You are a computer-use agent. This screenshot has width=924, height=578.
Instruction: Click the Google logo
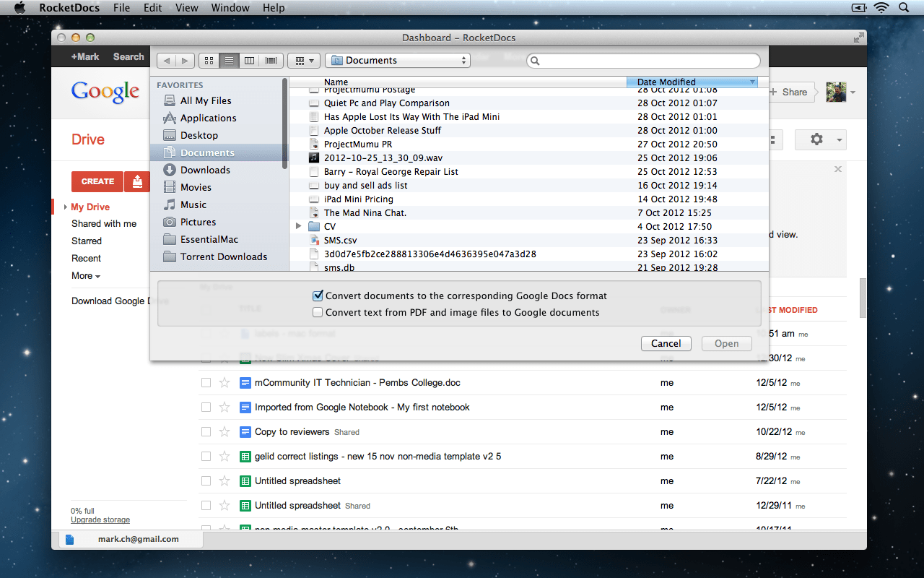pyautogui.click(x=105, y=92)
